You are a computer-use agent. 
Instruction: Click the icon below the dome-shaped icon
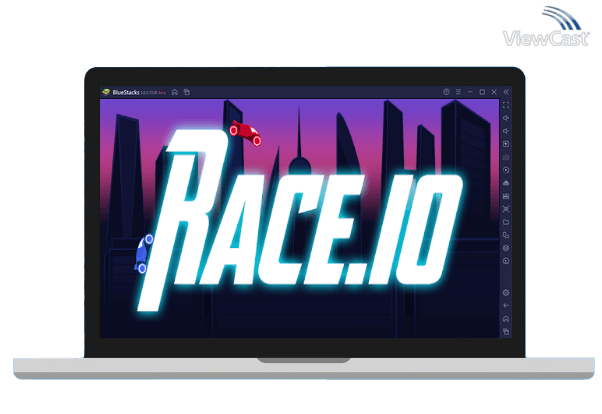pyautogui.click(x=506, y=196)
